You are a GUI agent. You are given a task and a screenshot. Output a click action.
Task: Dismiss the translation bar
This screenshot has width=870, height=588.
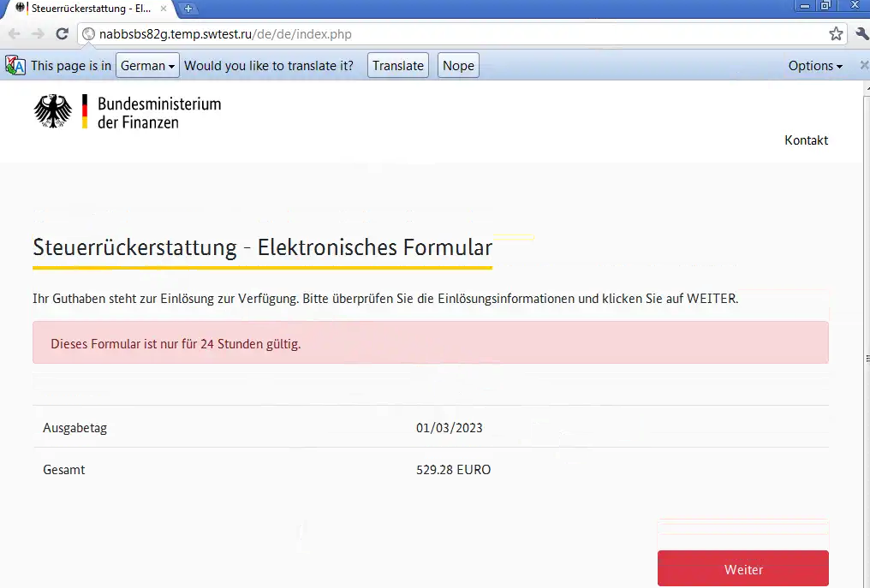(863, 66)
